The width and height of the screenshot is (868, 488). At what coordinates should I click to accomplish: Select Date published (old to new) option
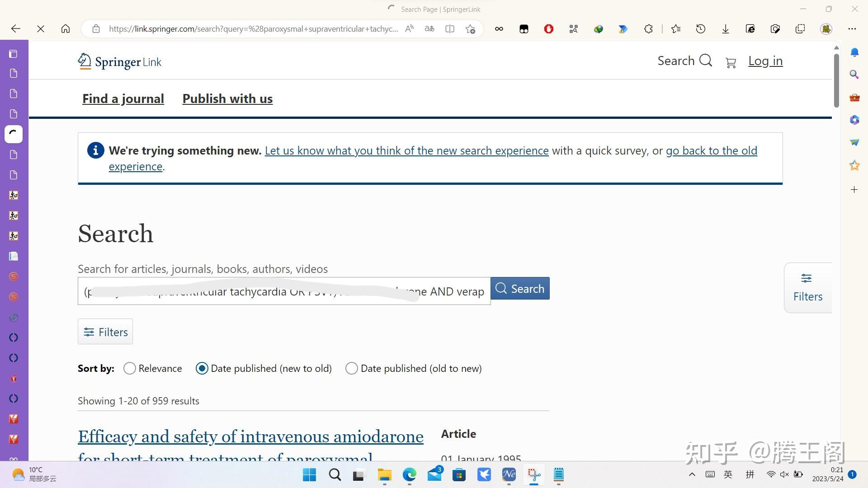pos(352,368)
